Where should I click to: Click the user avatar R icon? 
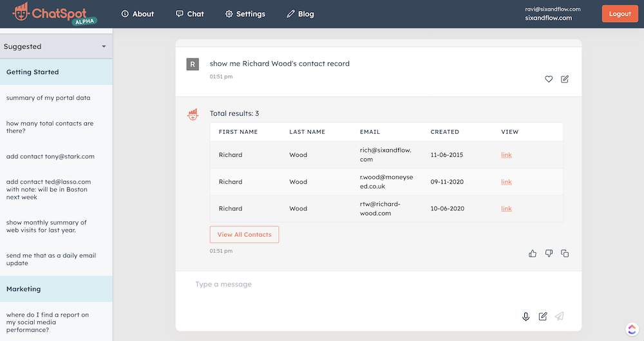coord(193,64)
